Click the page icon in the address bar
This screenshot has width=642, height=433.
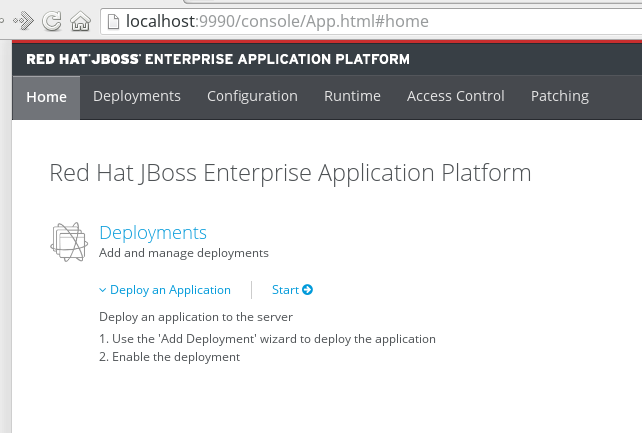point(115,20)
